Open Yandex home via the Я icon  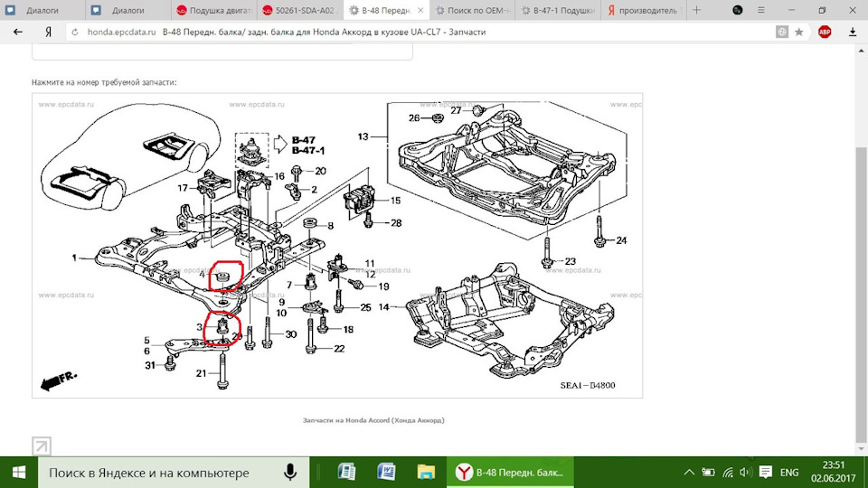click(x=48, y=33)
